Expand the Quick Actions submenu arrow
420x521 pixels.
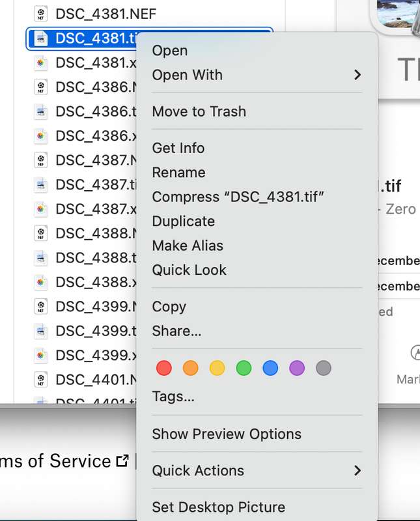[x=357, y=470]
